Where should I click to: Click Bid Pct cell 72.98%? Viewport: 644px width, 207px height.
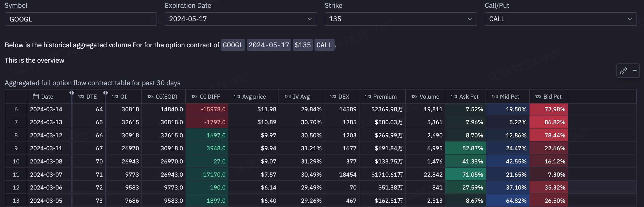click(549, 109)
